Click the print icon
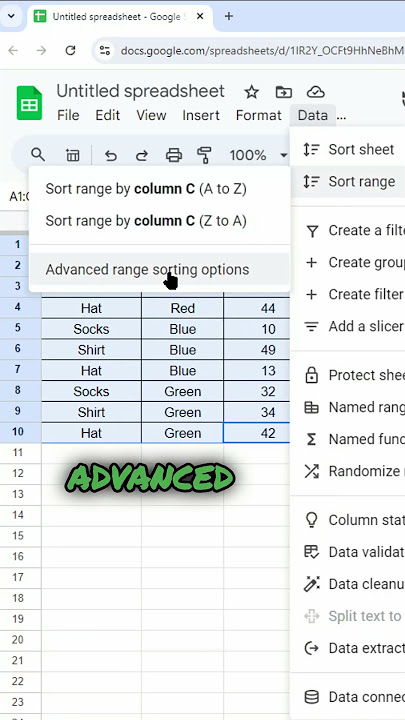The height and width of the screenshot is (720, 405). pyautogui.click(x=174, y=156)
